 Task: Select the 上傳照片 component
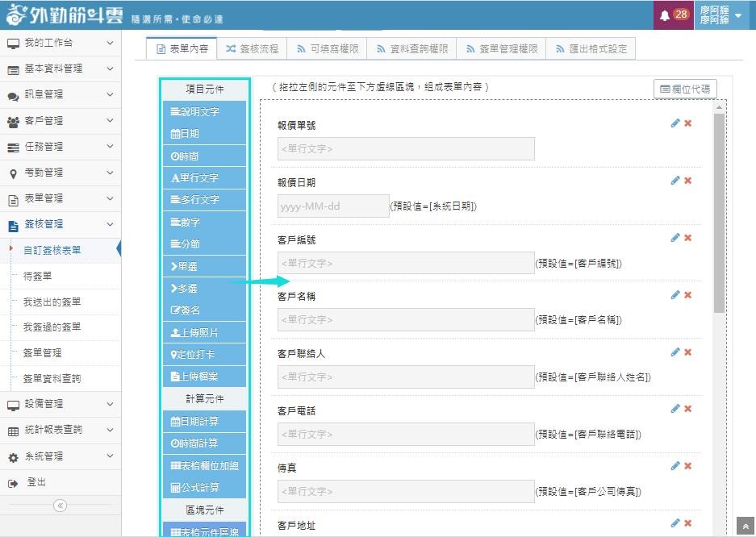point(205,332)
